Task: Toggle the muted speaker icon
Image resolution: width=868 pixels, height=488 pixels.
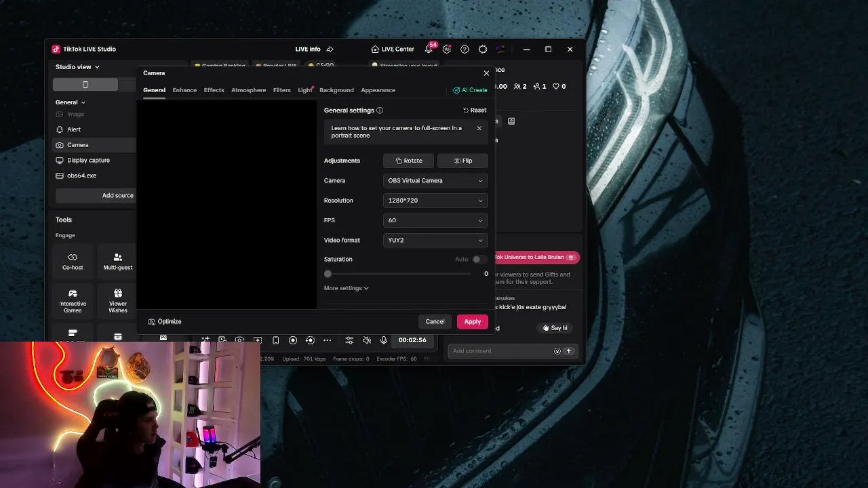Action: coord(366,340)
